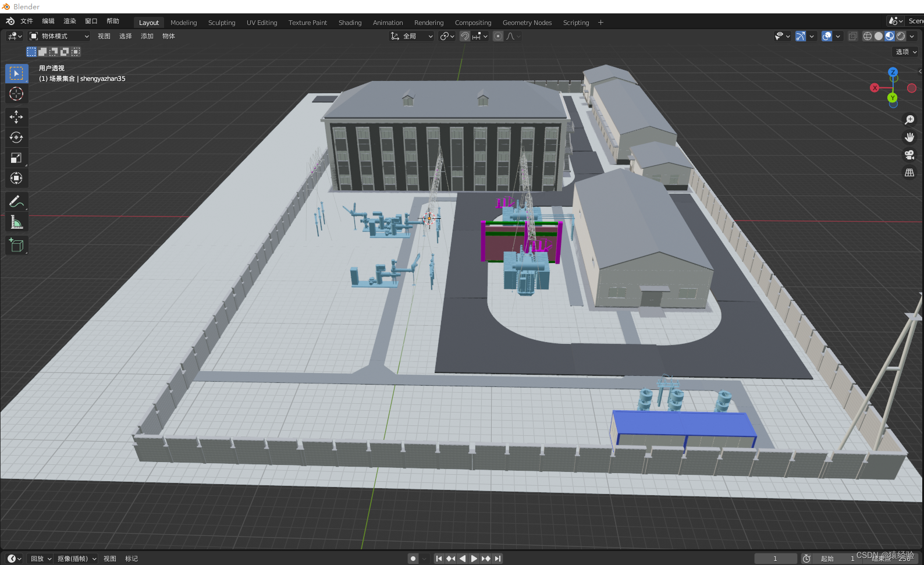Switch to the Shading workspace tab
The image size is (924, 565).
[x=350, y=23]
